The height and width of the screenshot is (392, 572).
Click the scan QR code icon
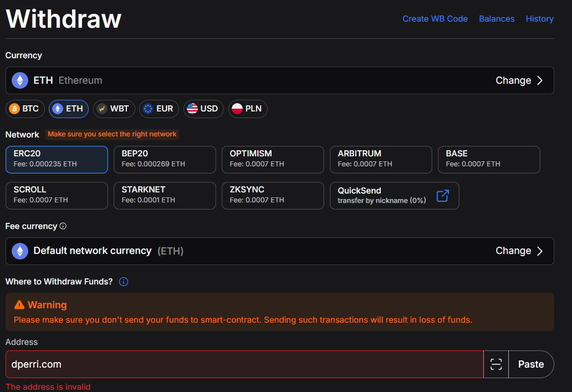point(496,364)
